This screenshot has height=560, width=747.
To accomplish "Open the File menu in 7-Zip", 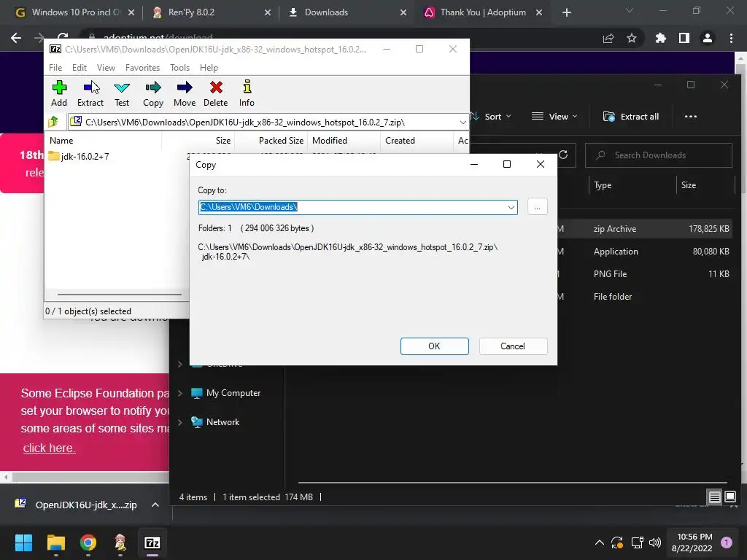I will coord(55,68).
